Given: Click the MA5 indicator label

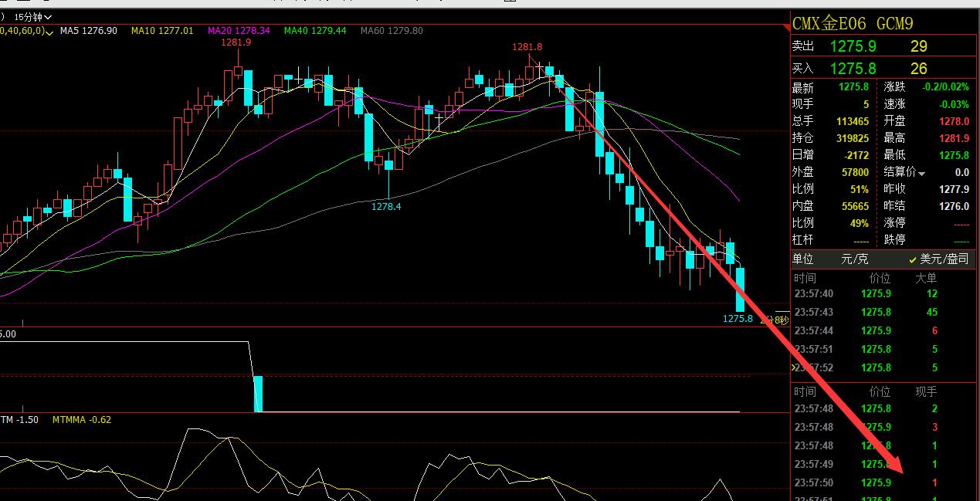Looking at the screenshot, I should click(x=89, y=31).
